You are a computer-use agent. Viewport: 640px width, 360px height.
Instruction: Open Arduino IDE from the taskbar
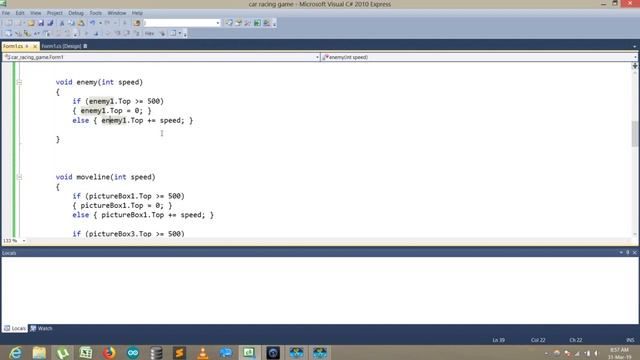tap(133, 353)
